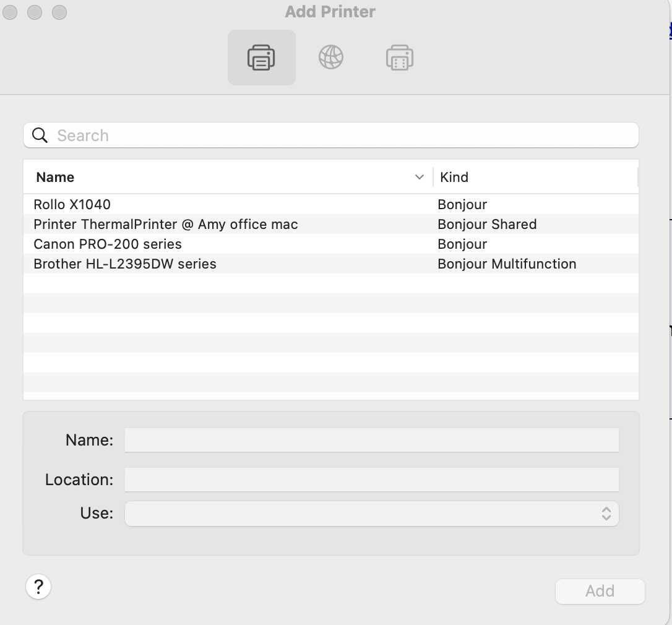
Task: Click the Search printers text field
Action: [x=340, y=136]
